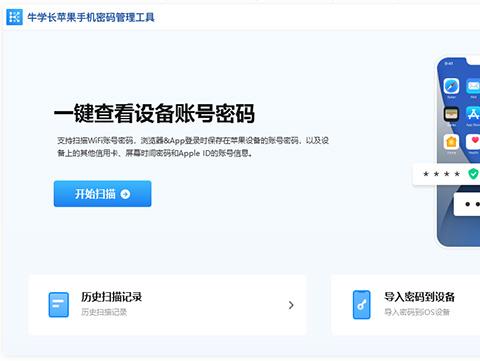
Task: Click the title 牛学长苹果手机密码管理工具
Action: pyautogui.click(x=91, y=17)
